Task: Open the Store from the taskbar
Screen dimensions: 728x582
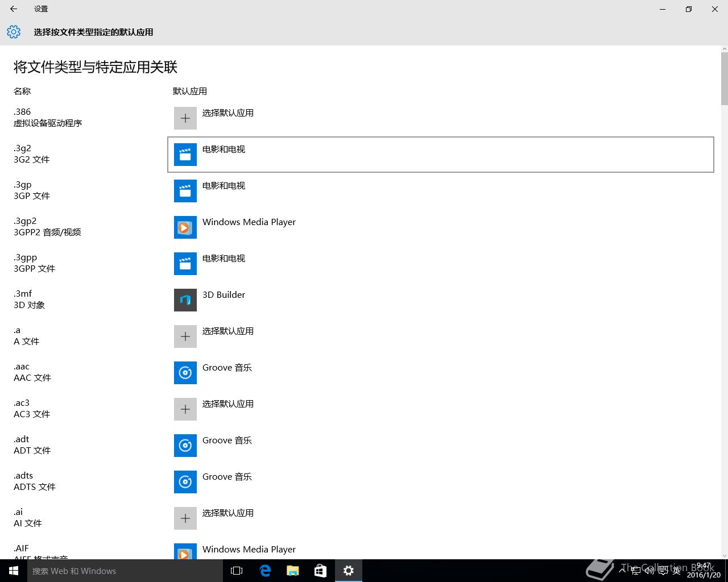Action: click(321, 571)
